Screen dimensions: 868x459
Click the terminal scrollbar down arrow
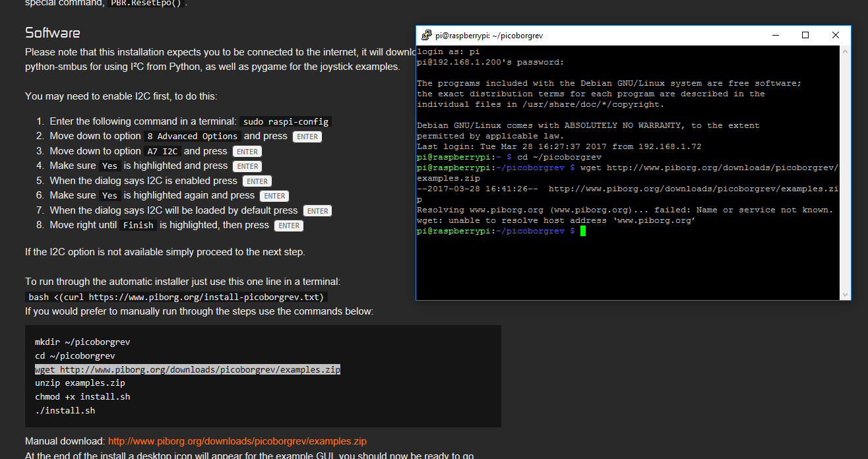click(x=845, y=294)
